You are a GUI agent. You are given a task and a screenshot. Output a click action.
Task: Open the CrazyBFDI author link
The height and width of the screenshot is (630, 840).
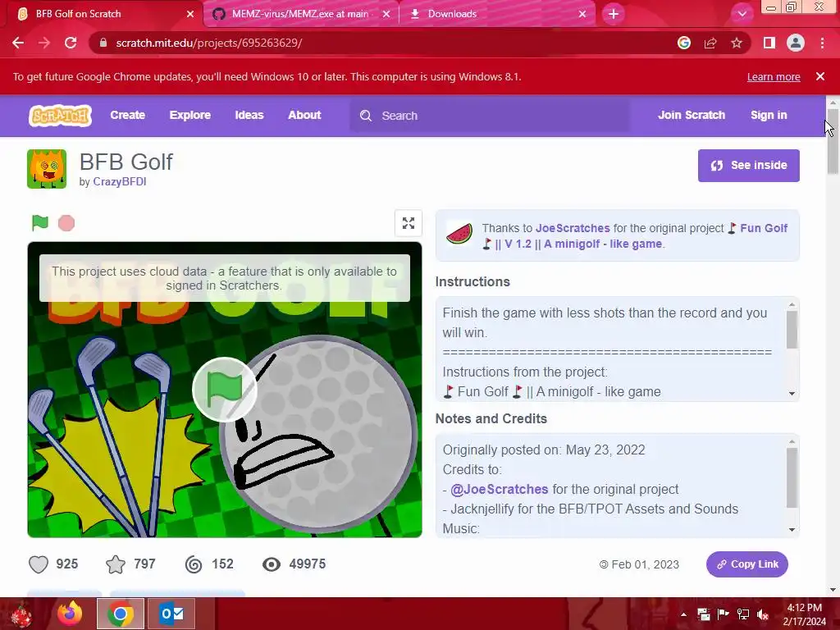(120, 181)
